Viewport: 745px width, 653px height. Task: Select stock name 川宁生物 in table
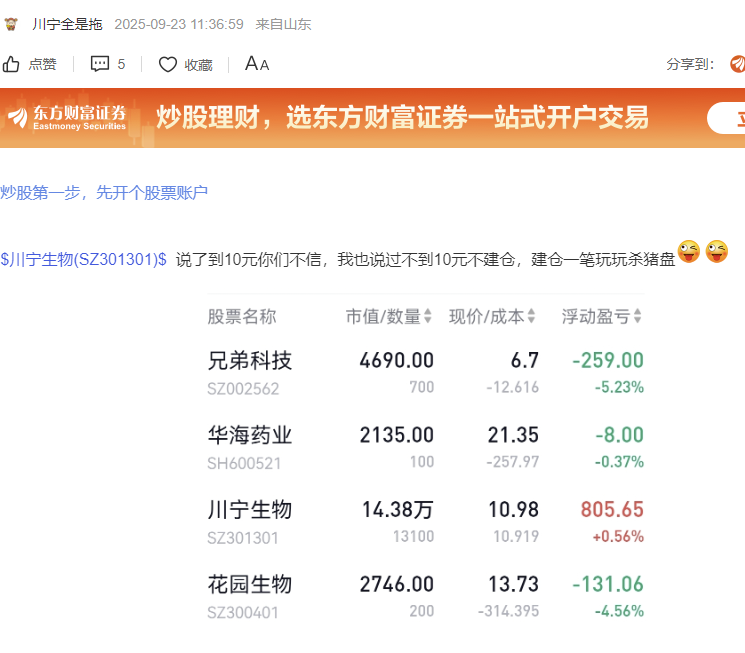coord(250,510)
